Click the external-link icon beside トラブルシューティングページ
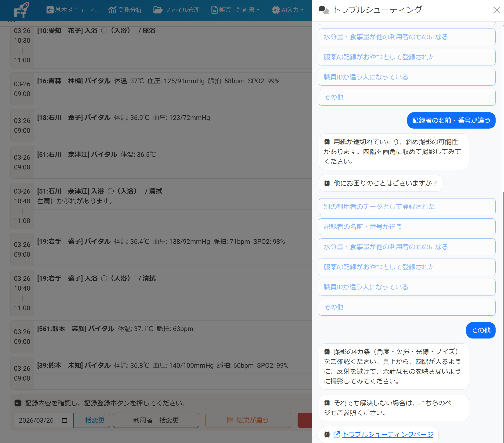Viewport: 504px width, 443px height. [x=337, y=434]
